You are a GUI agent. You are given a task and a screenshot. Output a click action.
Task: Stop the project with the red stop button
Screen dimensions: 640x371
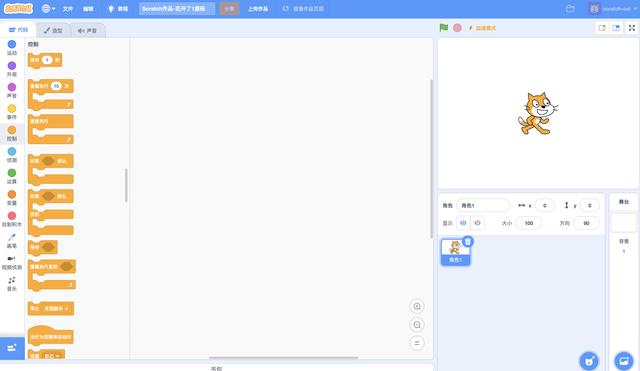click(457, 28)
